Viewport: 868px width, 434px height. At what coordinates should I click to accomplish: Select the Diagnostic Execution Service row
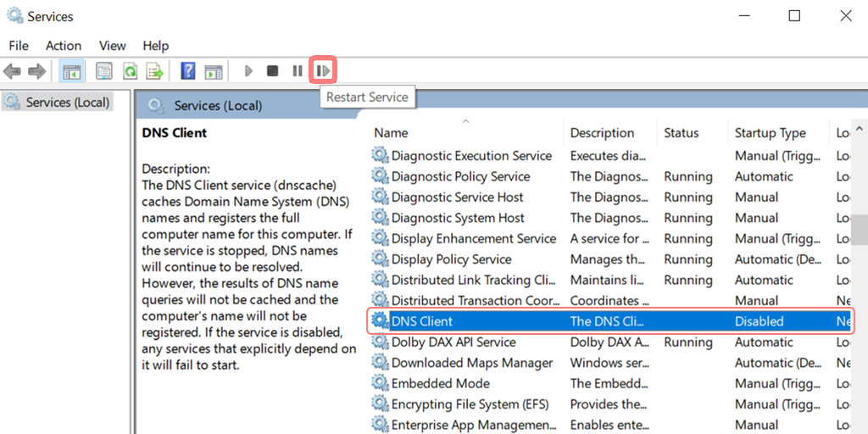pyautogui.click(x=611, y=156)
